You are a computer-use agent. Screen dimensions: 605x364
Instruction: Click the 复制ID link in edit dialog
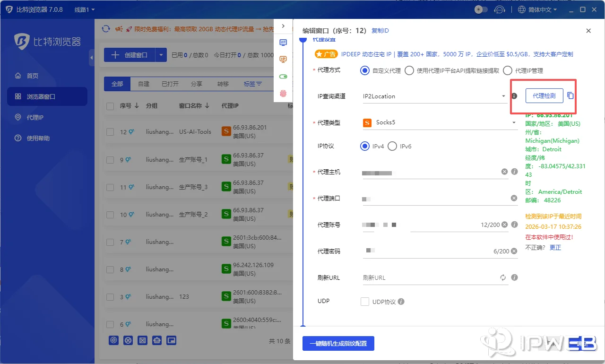380,30
